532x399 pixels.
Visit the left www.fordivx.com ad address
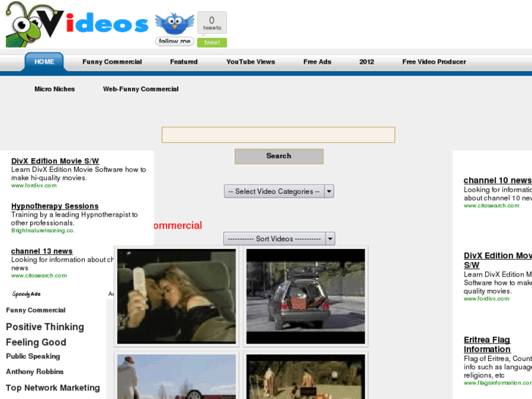[34, 185]
